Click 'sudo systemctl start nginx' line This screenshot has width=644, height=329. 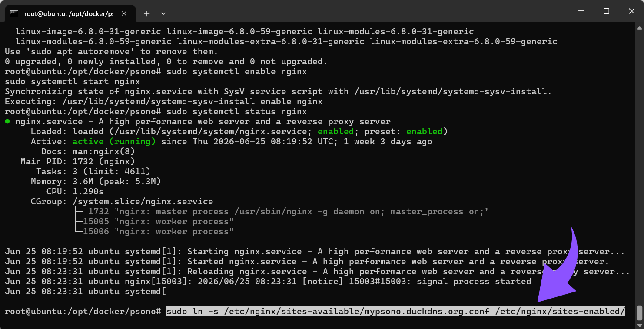click(73, 81)
